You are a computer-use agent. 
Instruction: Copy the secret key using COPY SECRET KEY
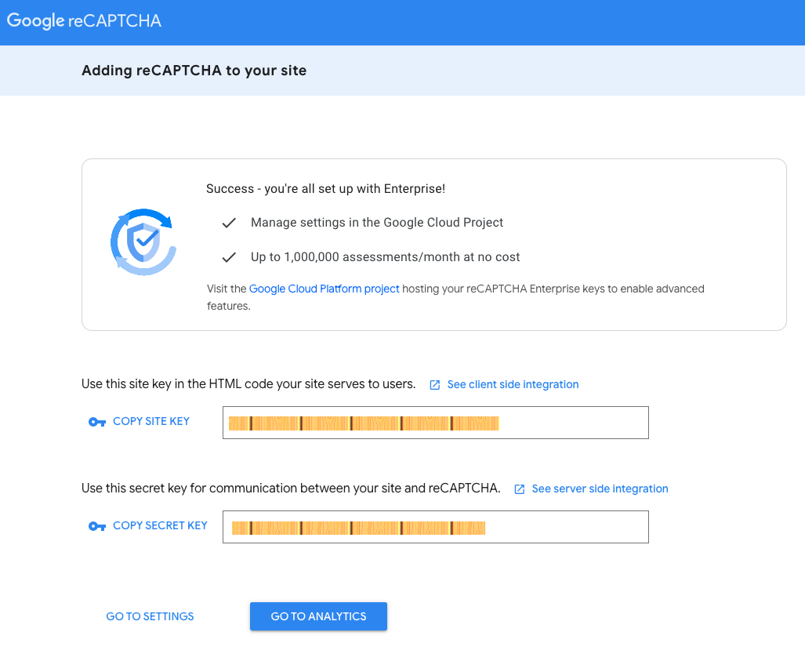160,525
